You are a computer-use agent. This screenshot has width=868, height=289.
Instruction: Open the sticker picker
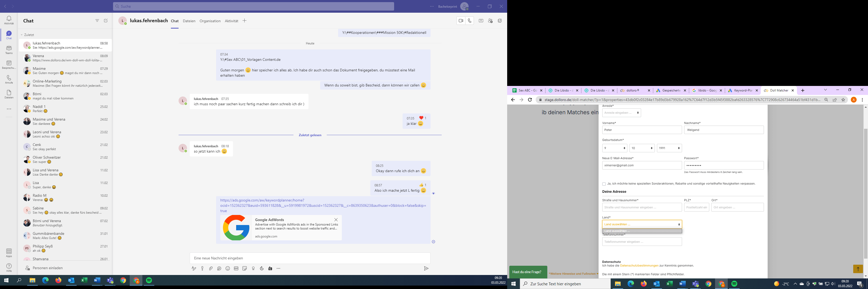(245, 268)
